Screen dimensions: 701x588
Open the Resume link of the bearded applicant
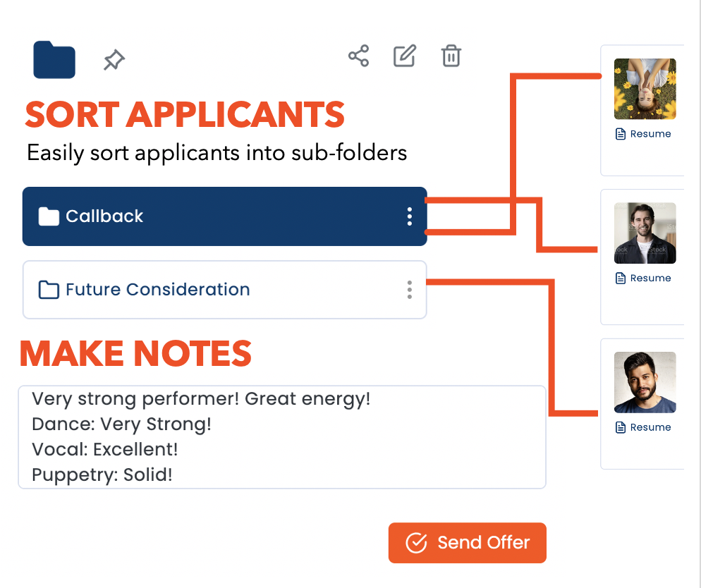[x=643, y=427]
